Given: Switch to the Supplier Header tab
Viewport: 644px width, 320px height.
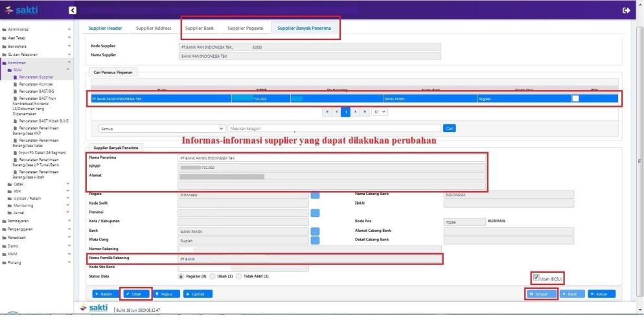Looking at the screenshot, I should [105, 29].
